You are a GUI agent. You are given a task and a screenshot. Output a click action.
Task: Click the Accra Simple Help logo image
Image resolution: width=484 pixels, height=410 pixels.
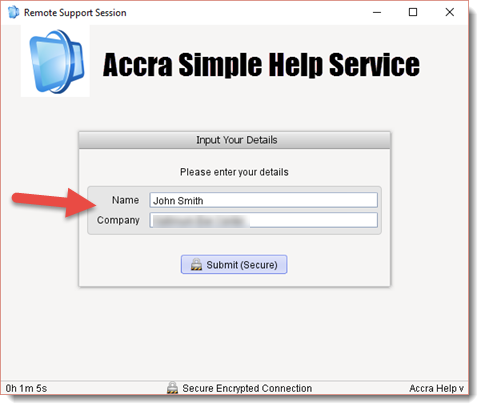[x=55, y=61]
